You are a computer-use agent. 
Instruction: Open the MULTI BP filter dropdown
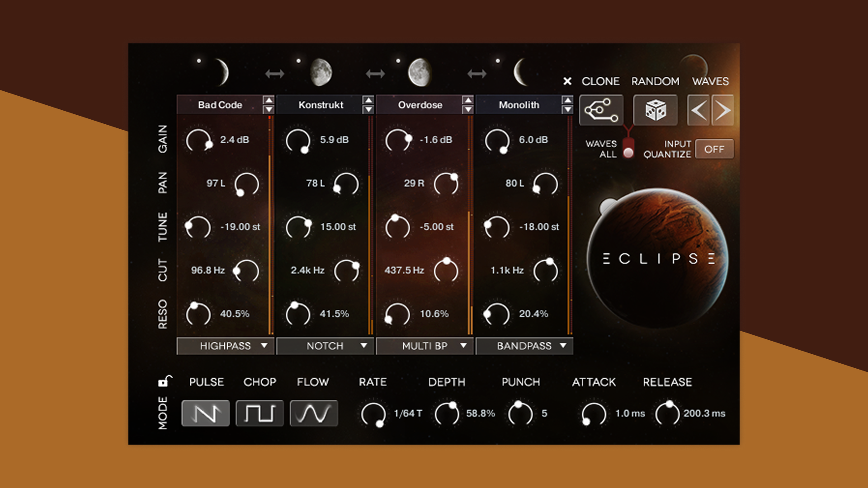click(425, 346)
